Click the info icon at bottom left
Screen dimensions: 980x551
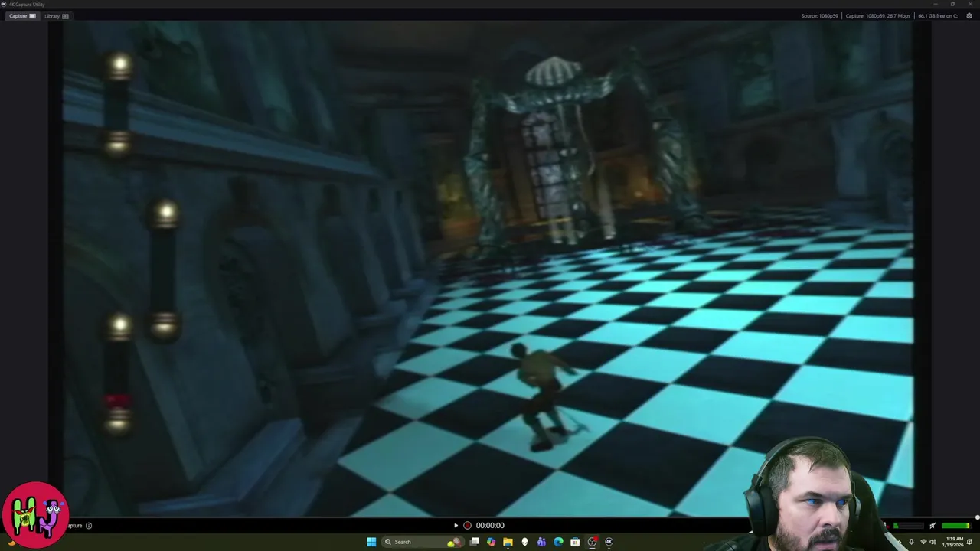click(x=89, y=526)
